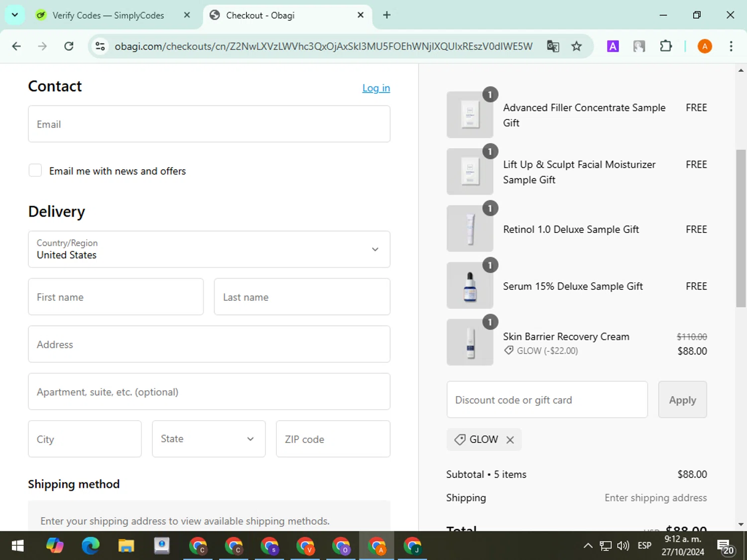
Task: Go back using the browser back arrow
Action: pos(16,46)
